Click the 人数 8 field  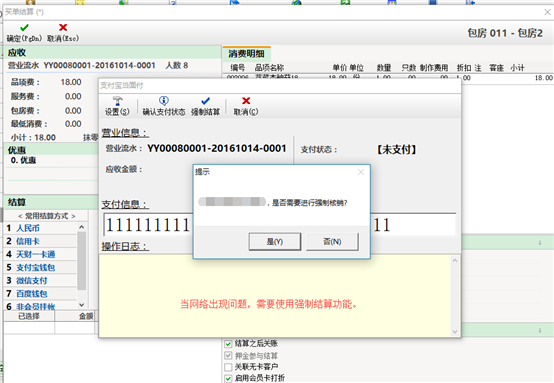tap(177, 65)
